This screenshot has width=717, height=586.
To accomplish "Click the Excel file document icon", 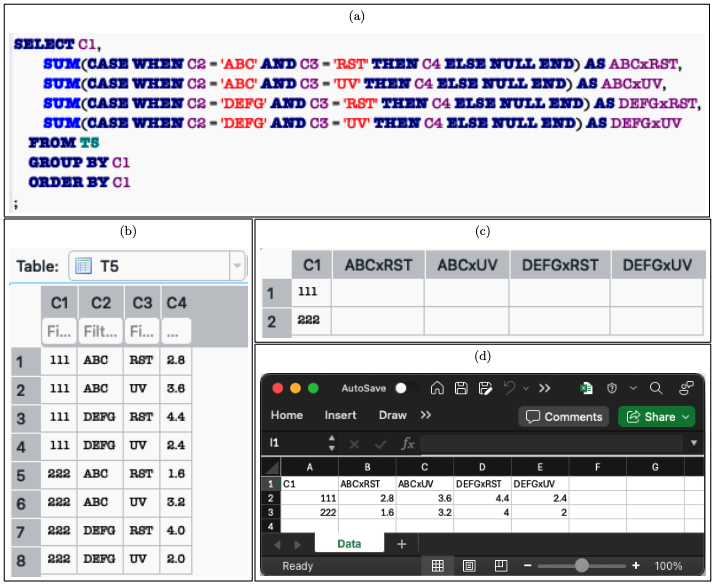I will 586,388.
